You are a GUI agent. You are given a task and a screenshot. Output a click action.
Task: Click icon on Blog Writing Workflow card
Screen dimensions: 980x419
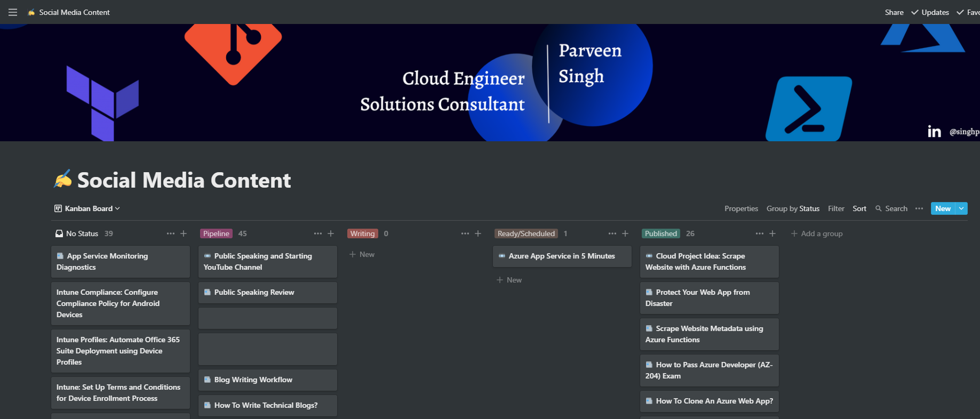click(208, 380)
